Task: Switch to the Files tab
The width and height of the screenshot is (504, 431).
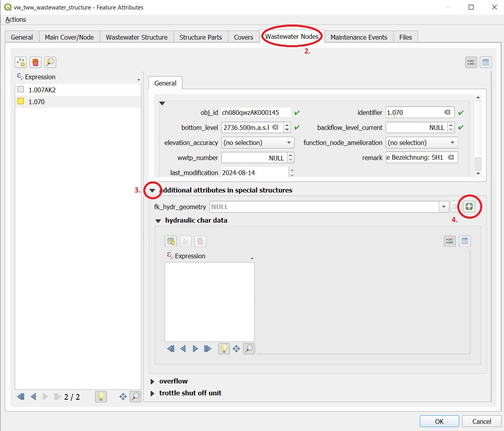Action: [405, 37]
